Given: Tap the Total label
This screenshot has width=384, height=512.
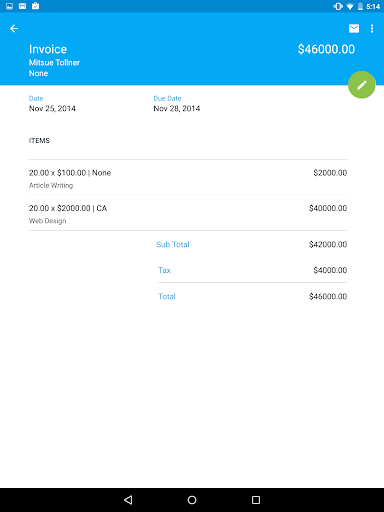Looking at the screenshot, I should pyautogui.click(x=167, y=296).
